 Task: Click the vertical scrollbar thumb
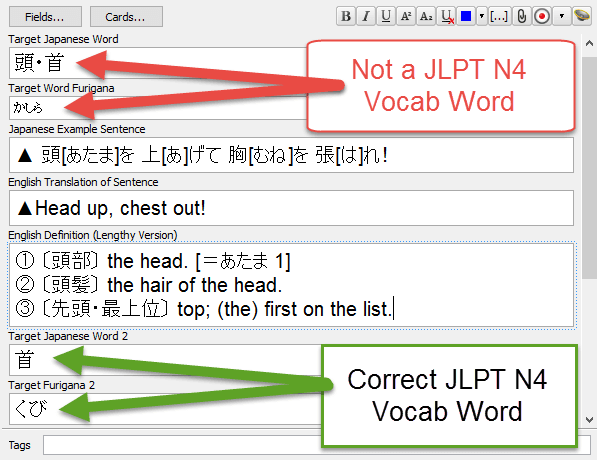pyautogui.click(x=589, y=168)
